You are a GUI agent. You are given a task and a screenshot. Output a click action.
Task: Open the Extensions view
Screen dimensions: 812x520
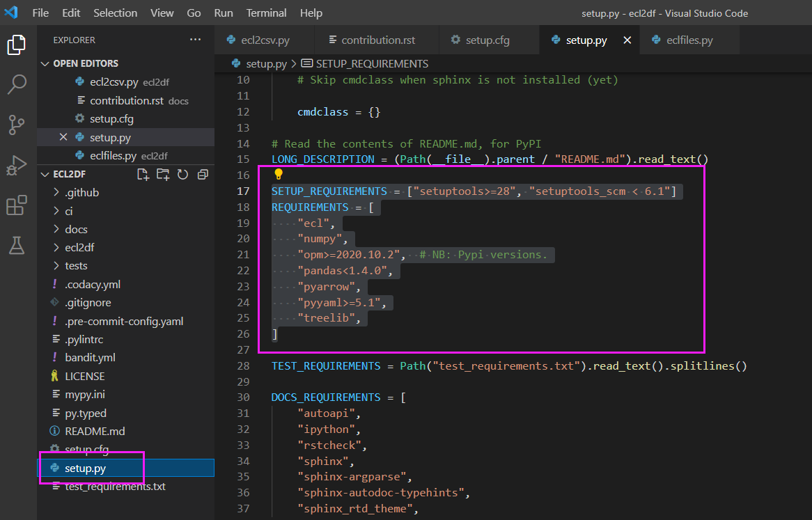(17, 205)
